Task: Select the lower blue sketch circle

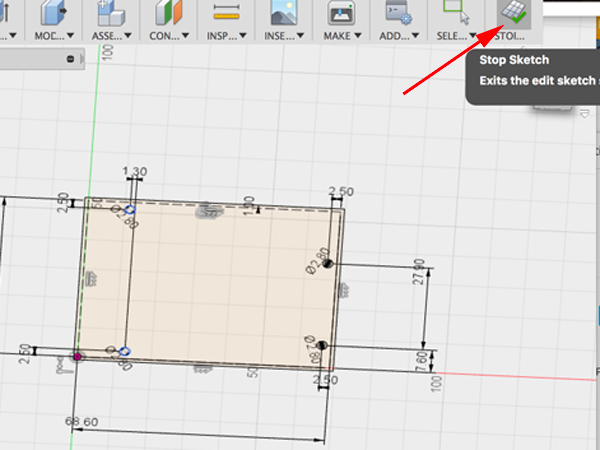Action: coord(125,351)
